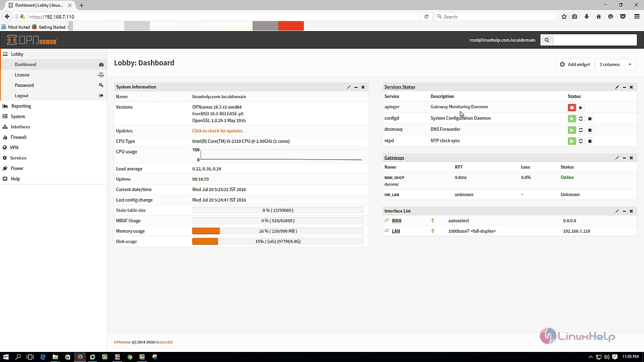
Task: Open the Dashboard menu entry
Action: pyautogui.click(x=53, y=64)
